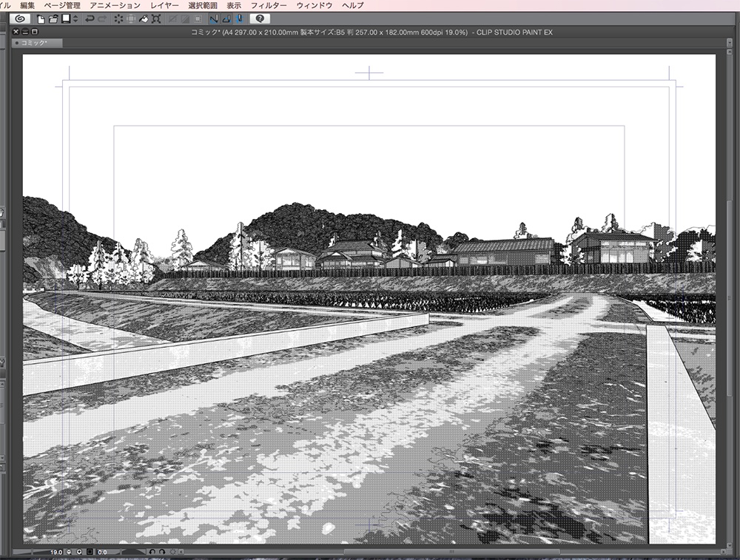Expand the save options arrow beside Save
Screen dimensions: 740x560
tap(75, 19)
